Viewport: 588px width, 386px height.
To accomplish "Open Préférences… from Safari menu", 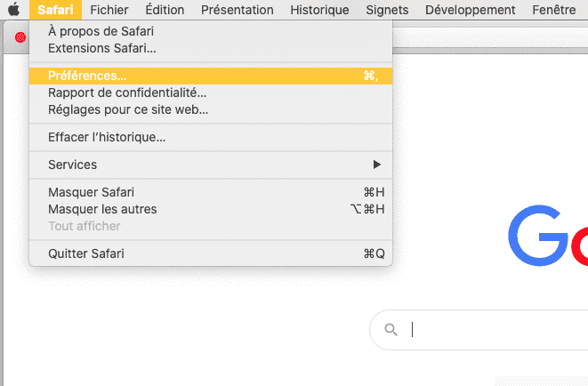I will (211, 76).
